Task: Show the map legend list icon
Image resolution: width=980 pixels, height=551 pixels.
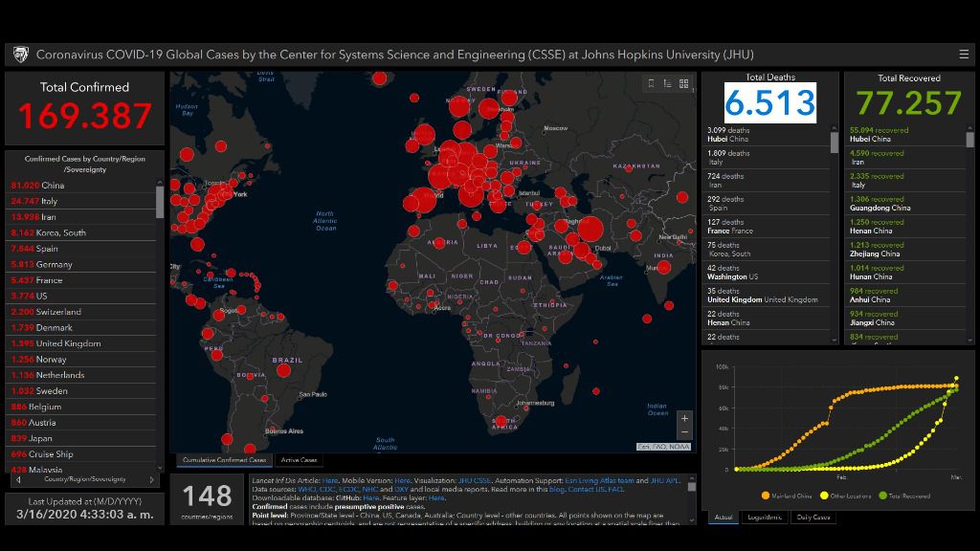Action: pos(667,83)
